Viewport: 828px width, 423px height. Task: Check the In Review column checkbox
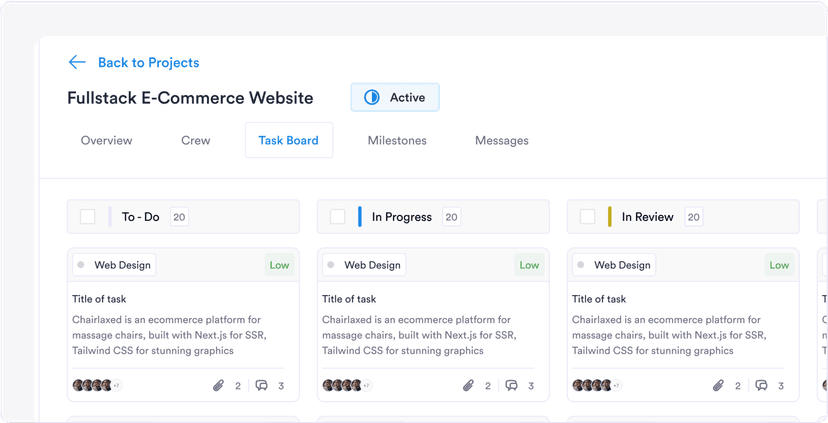588,217
